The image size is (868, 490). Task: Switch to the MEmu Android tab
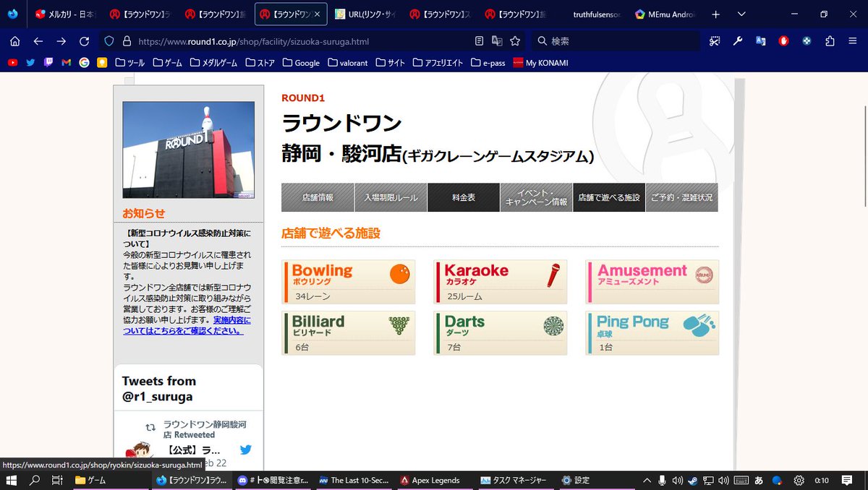pos(665,14)
